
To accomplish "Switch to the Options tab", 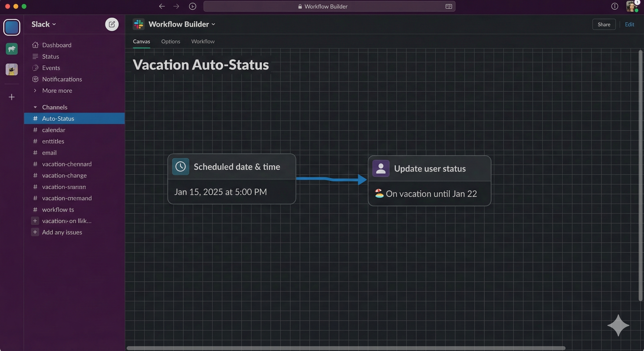I will pyautogui.click(x=171, y=41).
